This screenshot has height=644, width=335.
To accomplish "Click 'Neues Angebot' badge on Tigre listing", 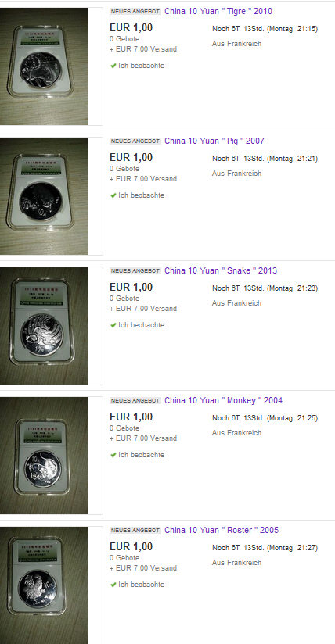I will (x=135, y=12).
